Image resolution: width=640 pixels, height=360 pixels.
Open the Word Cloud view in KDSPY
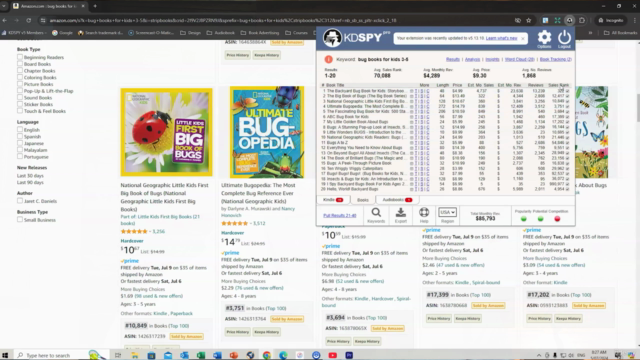520,59
